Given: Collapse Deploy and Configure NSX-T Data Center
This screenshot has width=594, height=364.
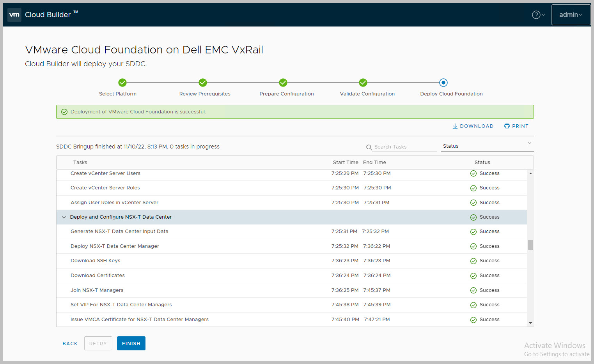Looking at the screenshot, I should point(64,217).
